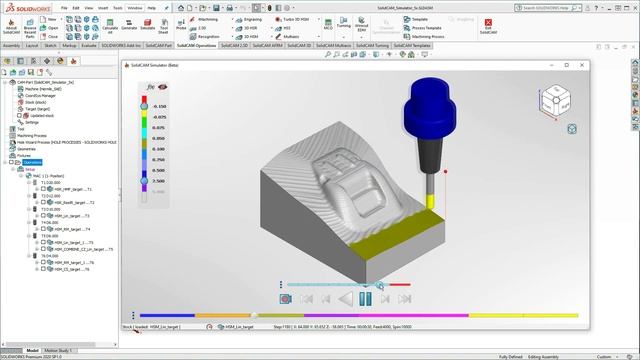This screenshot has width=640, height=360.
Task: Open iMachining dropdown arrow
Action: (x=233, y=20)
